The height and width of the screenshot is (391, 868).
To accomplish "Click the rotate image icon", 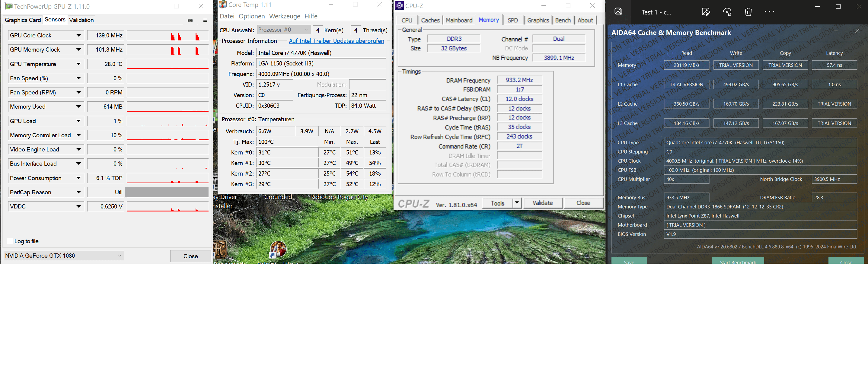I will (727, 12).
